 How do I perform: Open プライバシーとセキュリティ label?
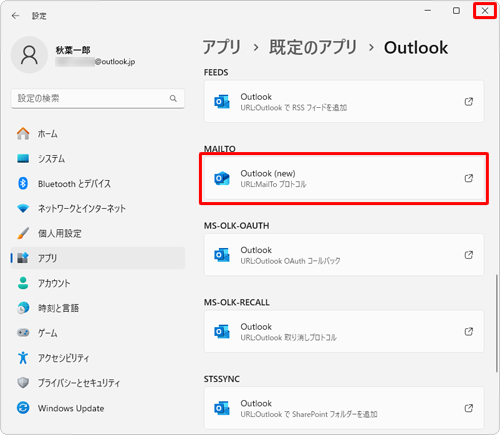point(79,383)
